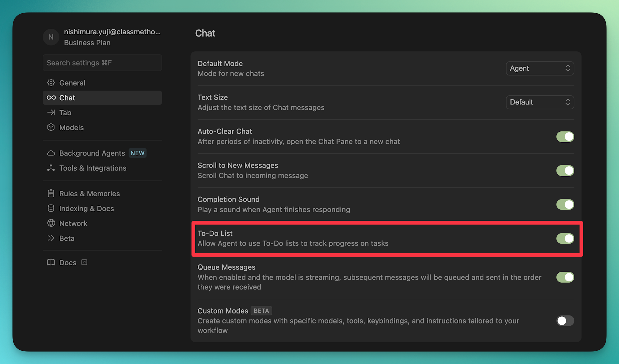
Task: Click the Models cube icon
Action: 51,127
